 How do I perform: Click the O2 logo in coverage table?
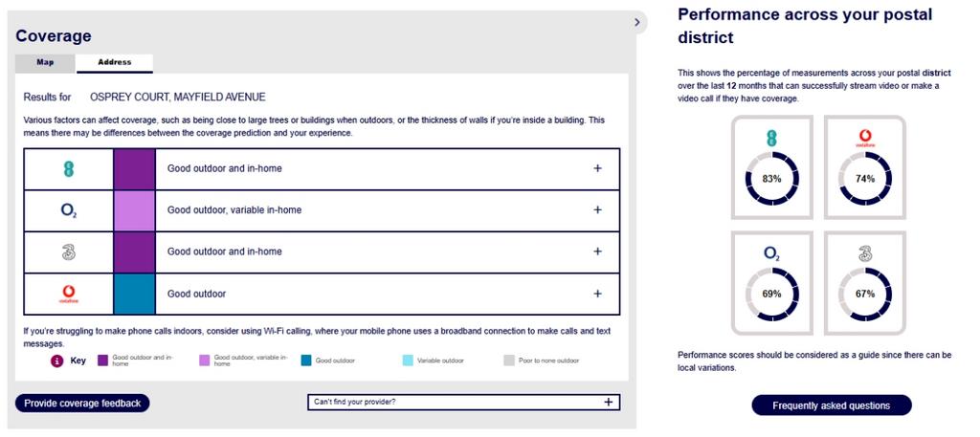pyautogui.click(x=69, y=211)
